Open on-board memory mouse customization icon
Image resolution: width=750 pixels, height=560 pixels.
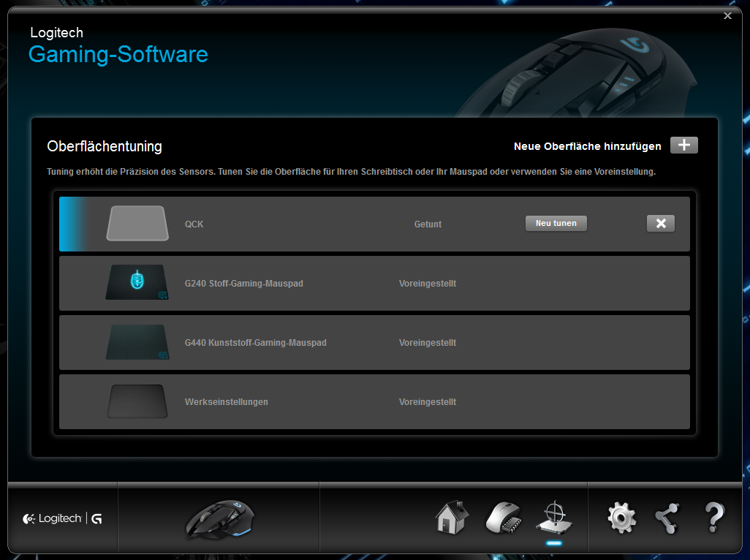click(504, 518)
